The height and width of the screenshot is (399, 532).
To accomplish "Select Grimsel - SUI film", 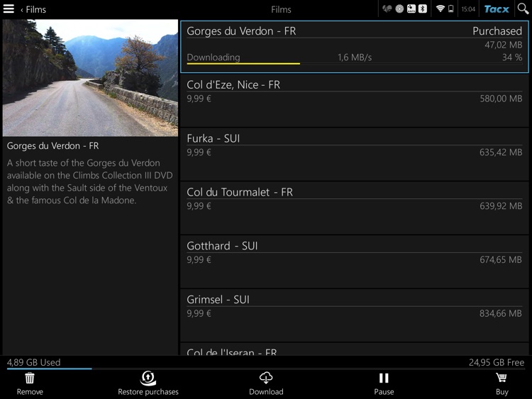I will 355,315.
